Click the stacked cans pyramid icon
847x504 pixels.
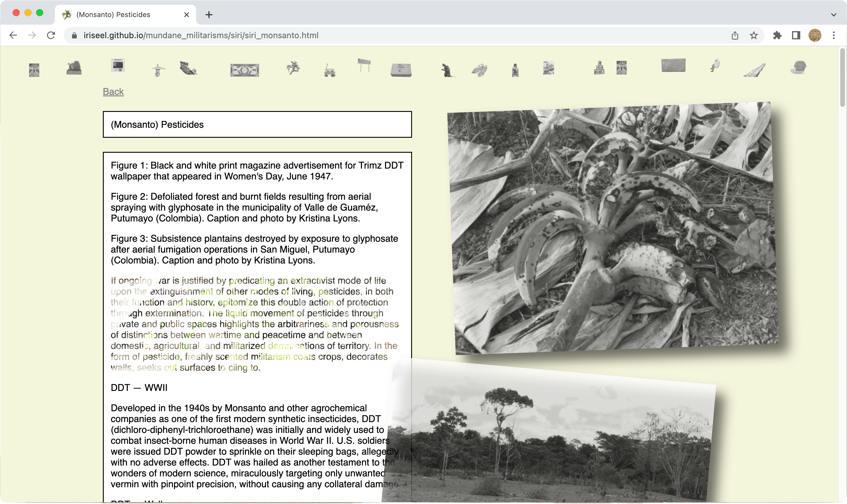coord(599,68)
